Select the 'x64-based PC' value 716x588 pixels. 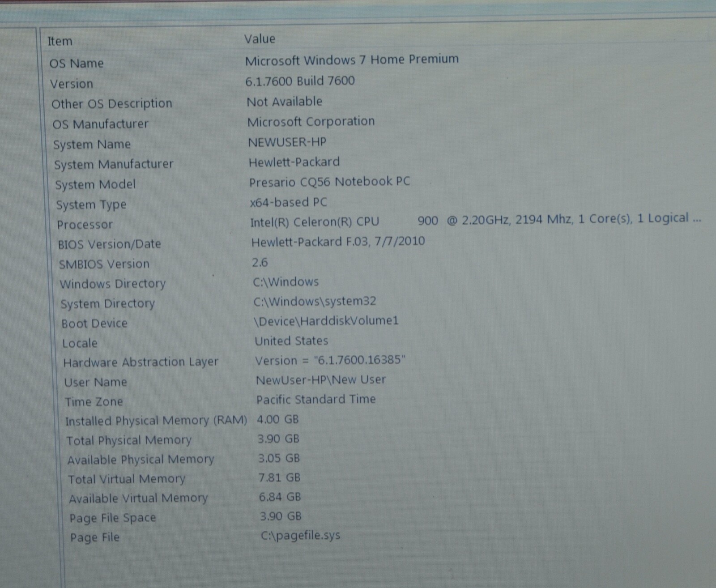[289, 202]
